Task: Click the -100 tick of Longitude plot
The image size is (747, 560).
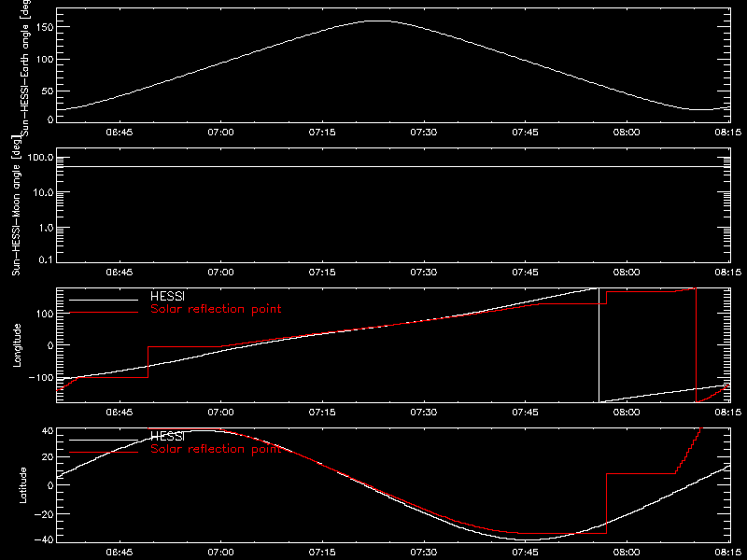Action: (x=41, y=378)
